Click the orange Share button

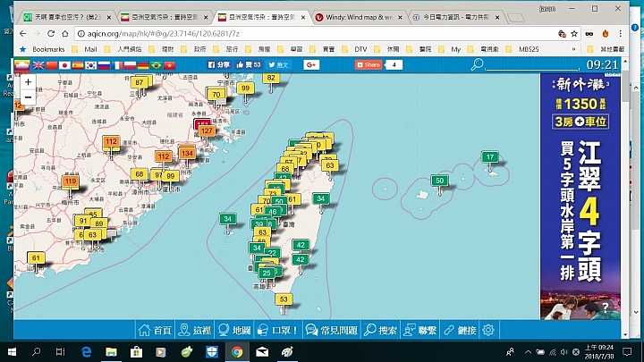(369, 65)
